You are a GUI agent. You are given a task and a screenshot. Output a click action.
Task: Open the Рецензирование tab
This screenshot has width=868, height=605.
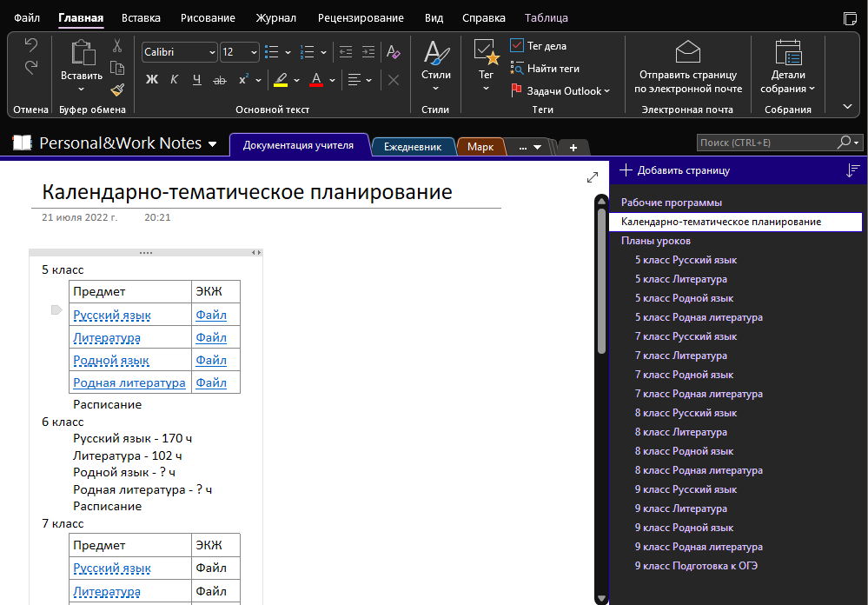[361, 17]
